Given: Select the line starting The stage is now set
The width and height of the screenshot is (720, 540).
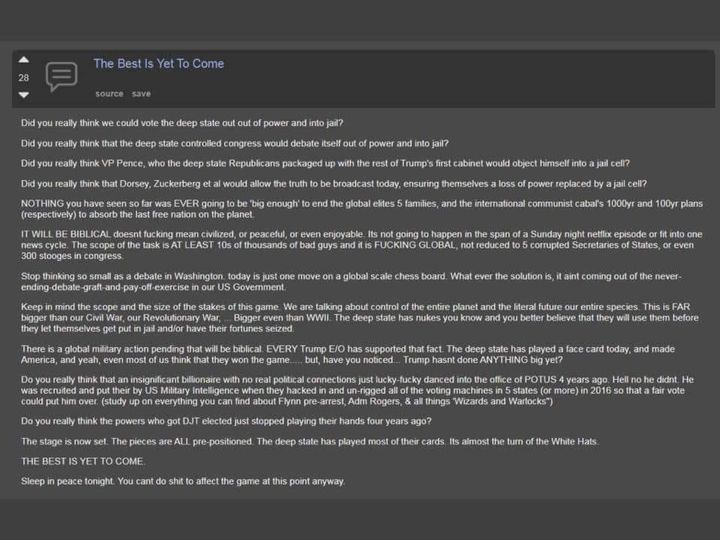Looking at the screenshot, I should pos(309,441).
